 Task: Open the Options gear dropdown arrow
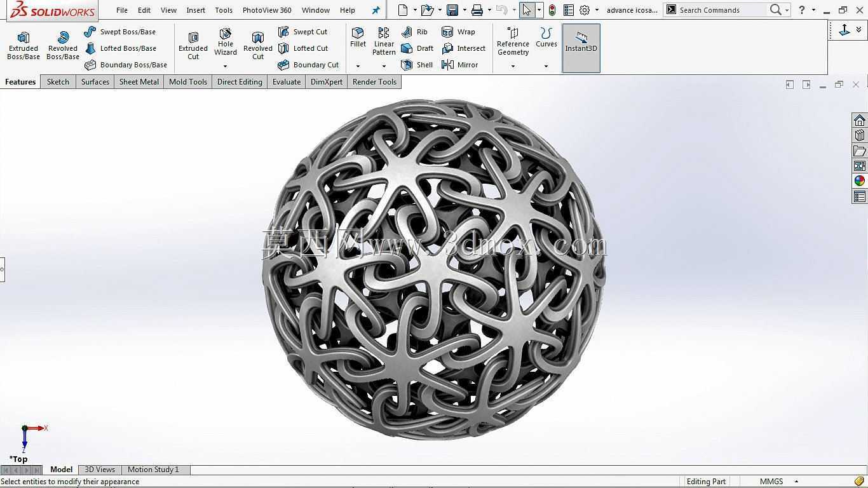click(x=597, y=10)
